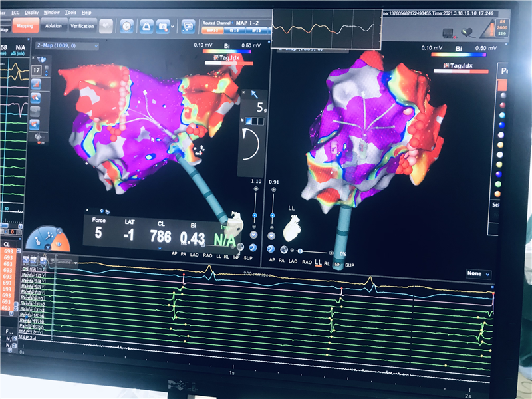Open the camera snapshot dropdown arrow

tap(172, 27)
